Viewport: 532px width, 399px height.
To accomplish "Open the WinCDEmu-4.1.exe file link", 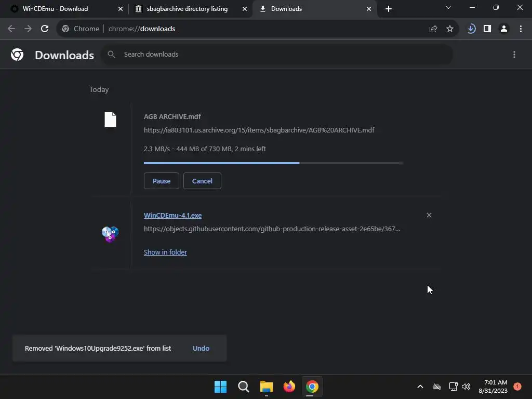I will [172, 215].
